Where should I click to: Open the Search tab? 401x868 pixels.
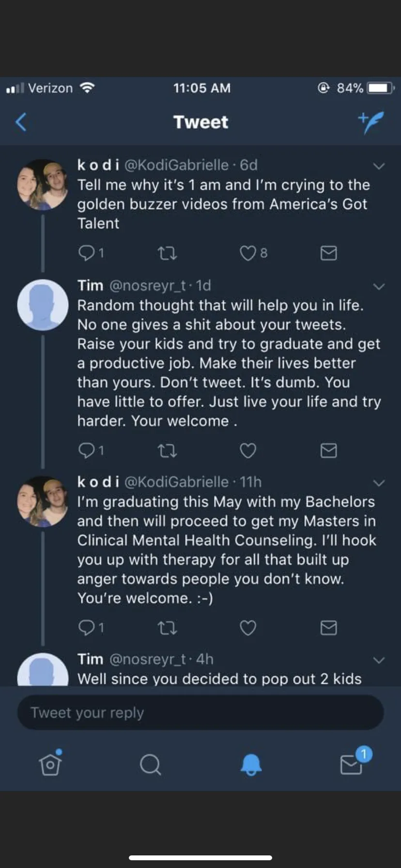coord(150,764)
